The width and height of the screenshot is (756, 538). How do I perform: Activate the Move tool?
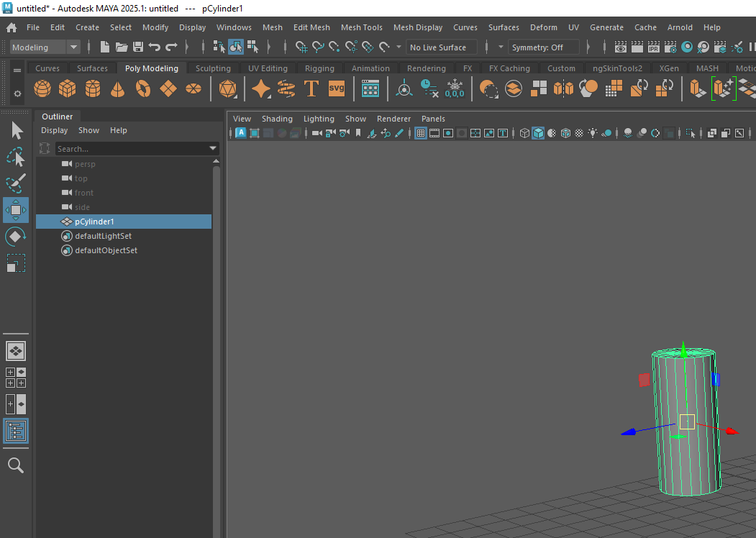click(16, 210)
